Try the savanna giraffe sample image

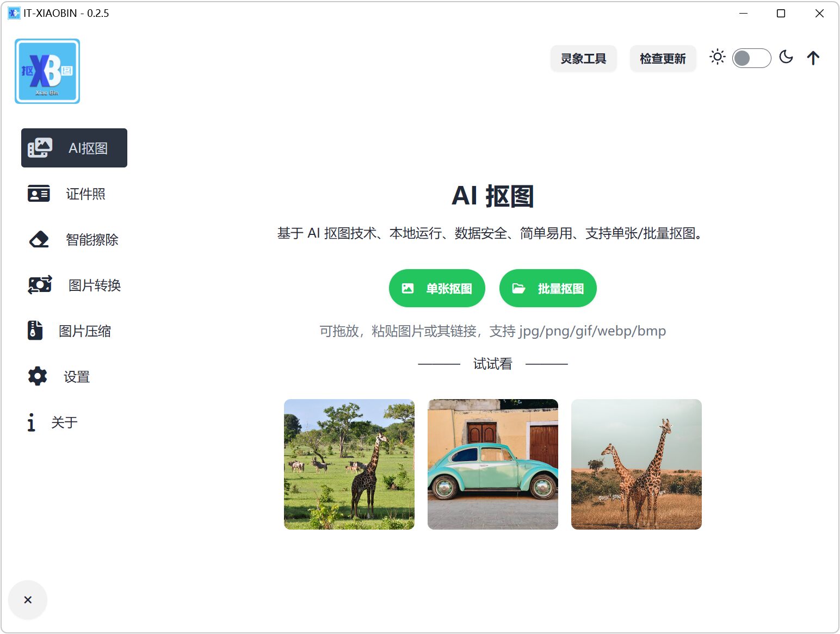coord(349,464)
